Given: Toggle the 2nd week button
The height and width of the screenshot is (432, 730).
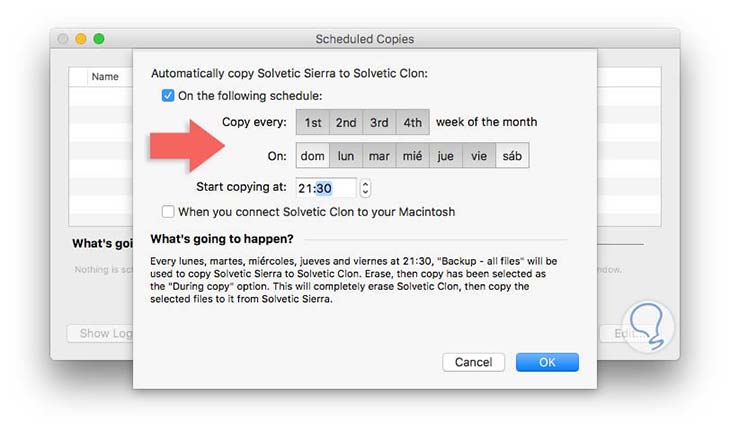Looking at the screenshot, I should click(346, 123).
